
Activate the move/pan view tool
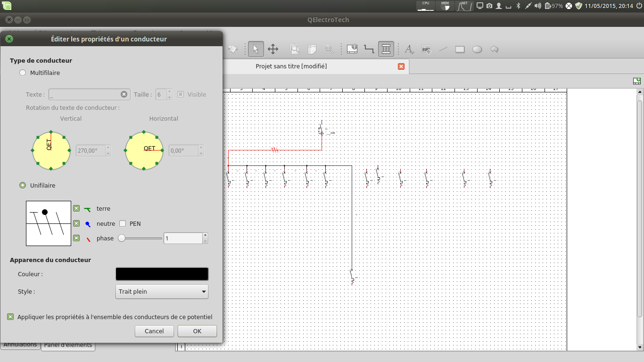pos(273,49)
